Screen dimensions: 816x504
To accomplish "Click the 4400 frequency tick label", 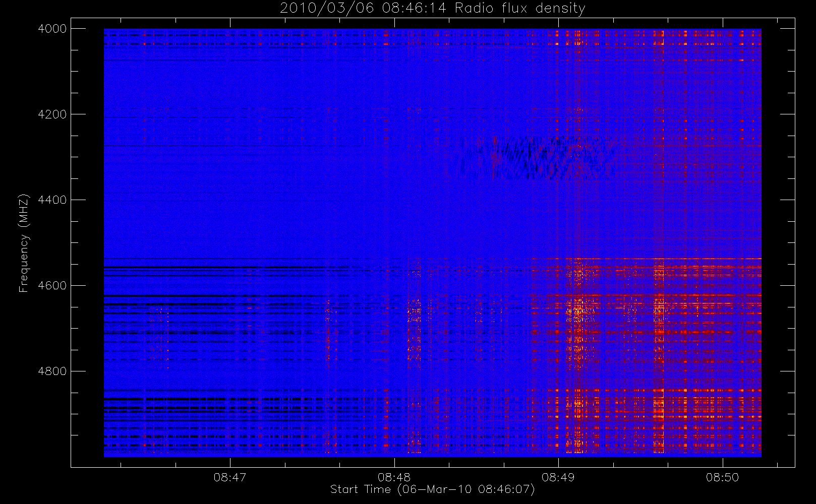I will tap(52, 200).
